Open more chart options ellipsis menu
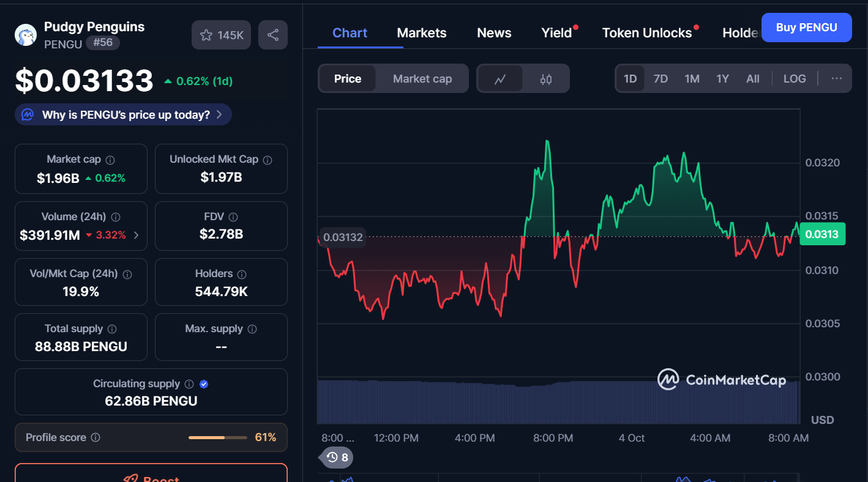The height and width of the screenshot is (482, 868). pos(837,79)
